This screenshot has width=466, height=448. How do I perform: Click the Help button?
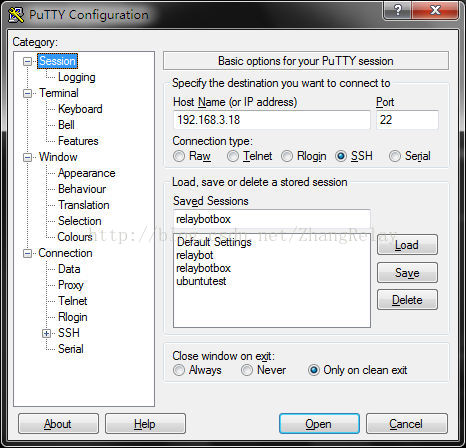[145, 424]
